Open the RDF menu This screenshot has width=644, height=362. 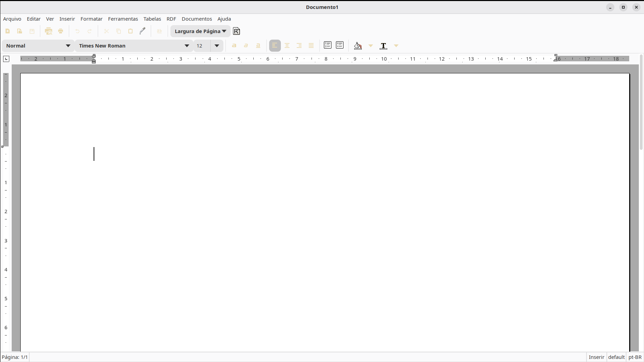pos(171,19)
